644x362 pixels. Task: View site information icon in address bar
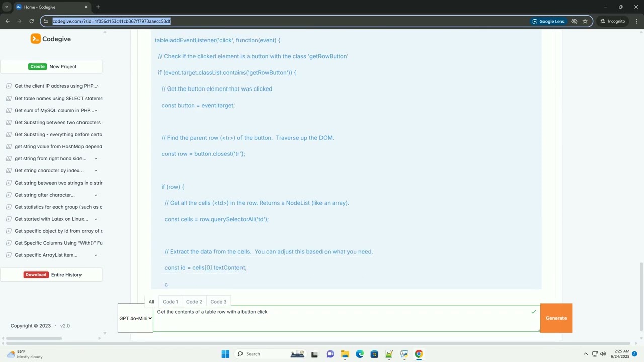pyautogui.click(x=46, y=21)
